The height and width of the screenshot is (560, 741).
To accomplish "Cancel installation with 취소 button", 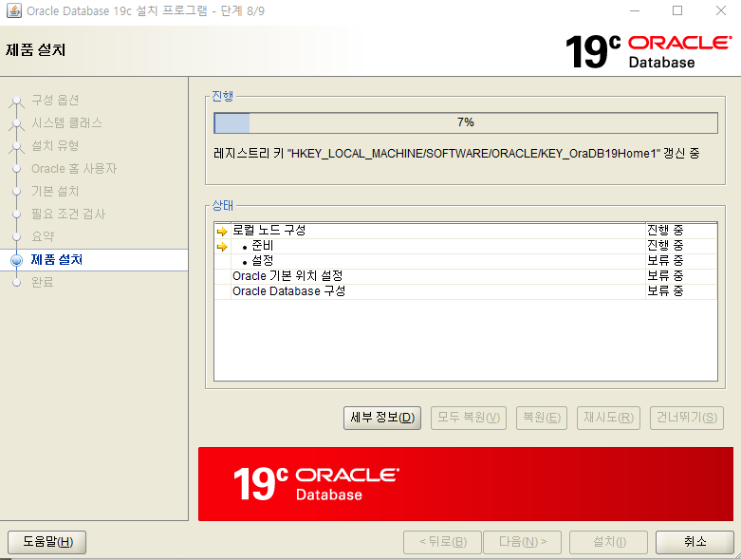I will [695, 542].
